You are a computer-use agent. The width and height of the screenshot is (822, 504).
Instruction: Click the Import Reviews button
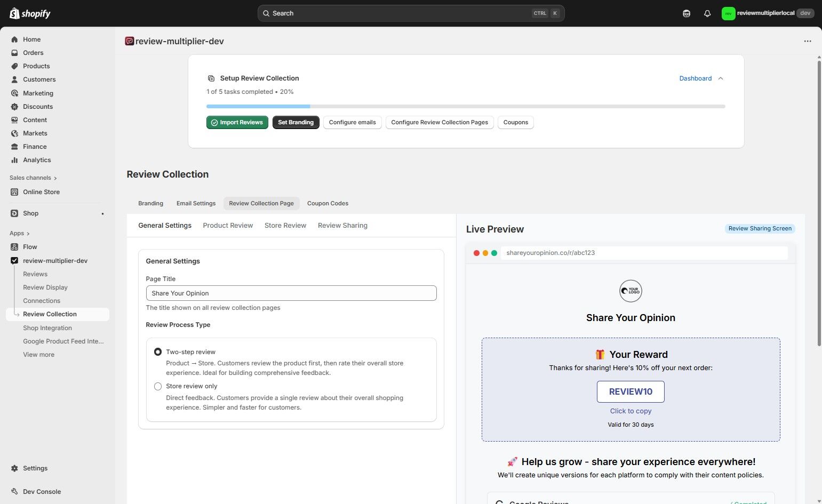[237, 122]
